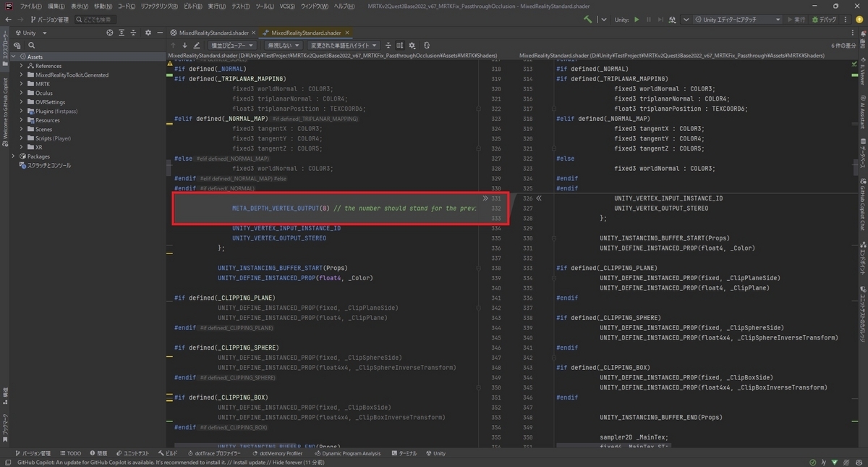
Task: Open the ファイル menu
Action: coord(31,6)
